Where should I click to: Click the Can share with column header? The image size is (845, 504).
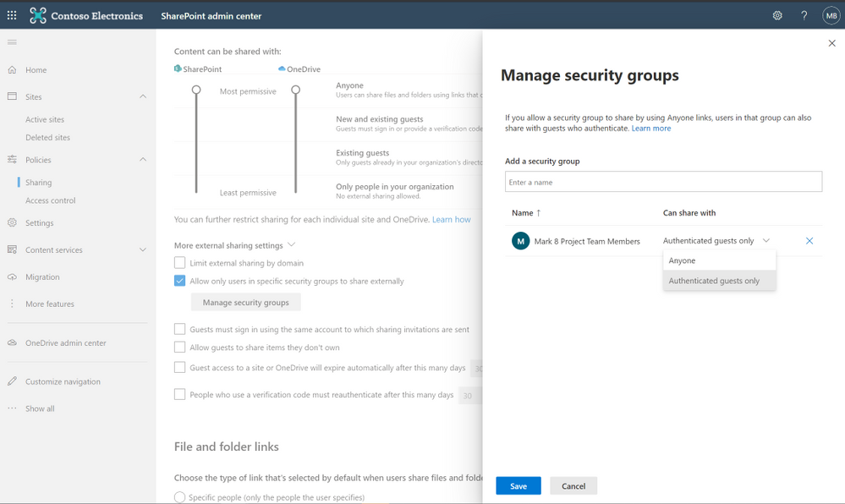click(x=689, y=213)
